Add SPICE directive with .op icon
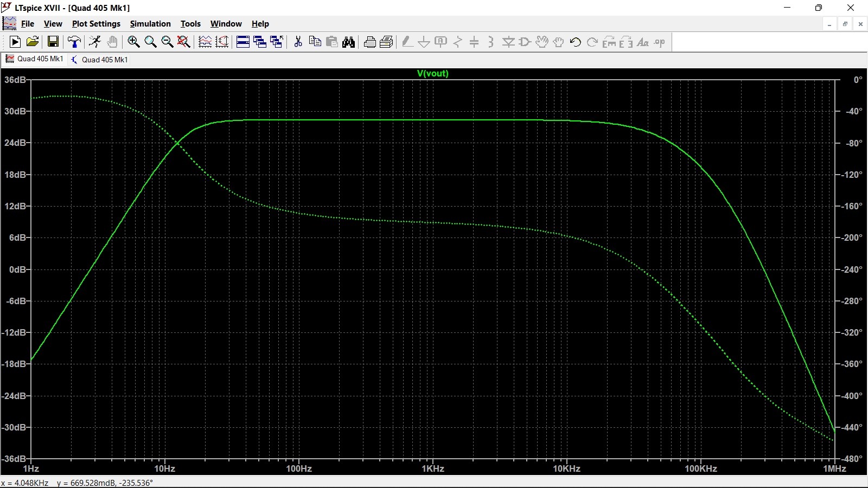This screenshot has height=488, width=868. 660,42
